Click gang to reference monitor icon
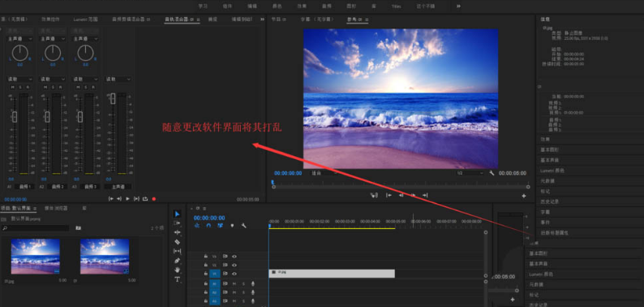 (x=374, y=196)
